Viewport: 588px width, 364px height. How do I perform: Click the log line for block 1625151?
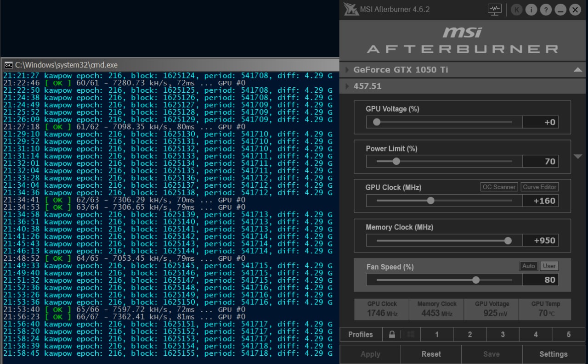(168, 324)
